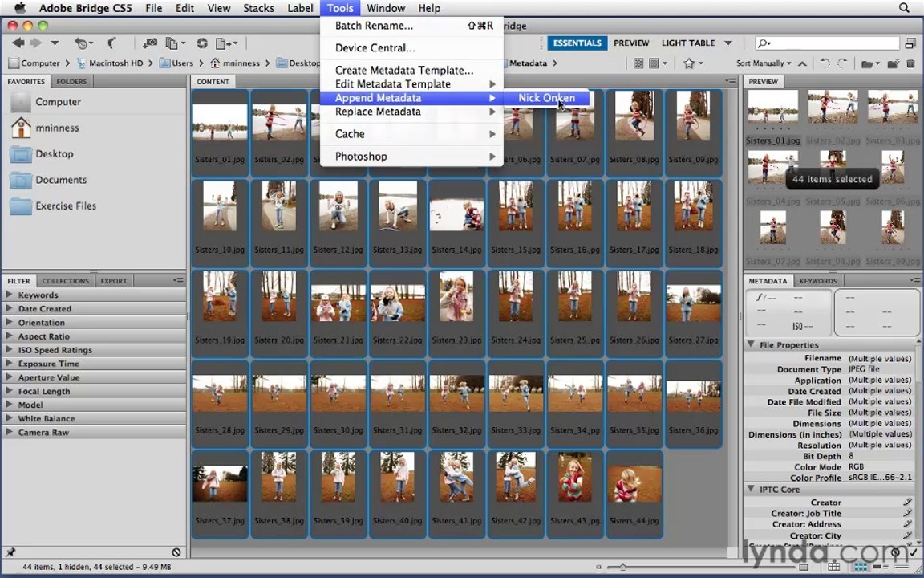Switch to compact mode
The height and width of the screenshot is (578, 924).
point(911,43)
